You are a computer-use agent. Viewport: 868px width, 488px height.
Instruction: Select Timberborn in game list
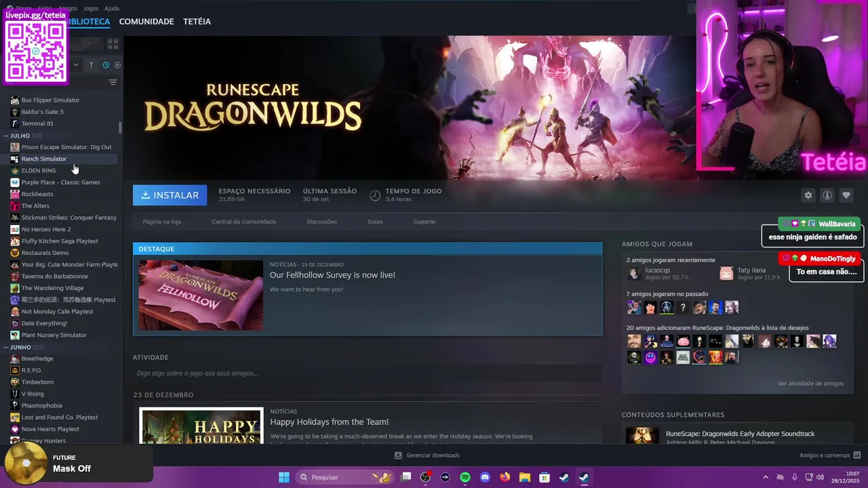click(x=37, y=382)
